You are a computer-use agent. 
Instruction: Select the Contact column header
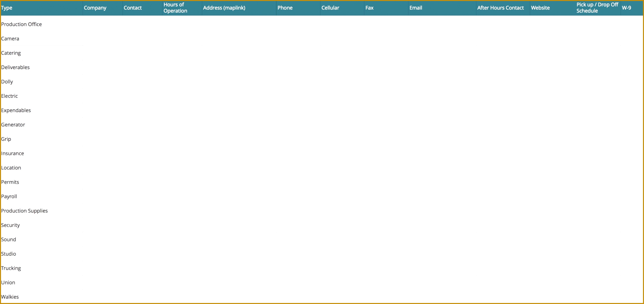point(133,8)
